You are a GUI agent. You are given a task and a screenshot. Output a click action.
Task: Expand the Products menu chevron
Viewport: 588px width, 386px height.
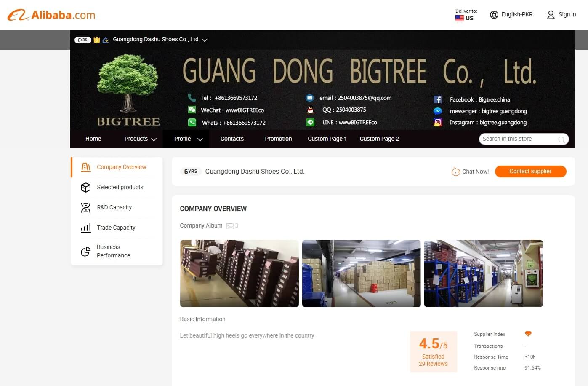[154, 139]
